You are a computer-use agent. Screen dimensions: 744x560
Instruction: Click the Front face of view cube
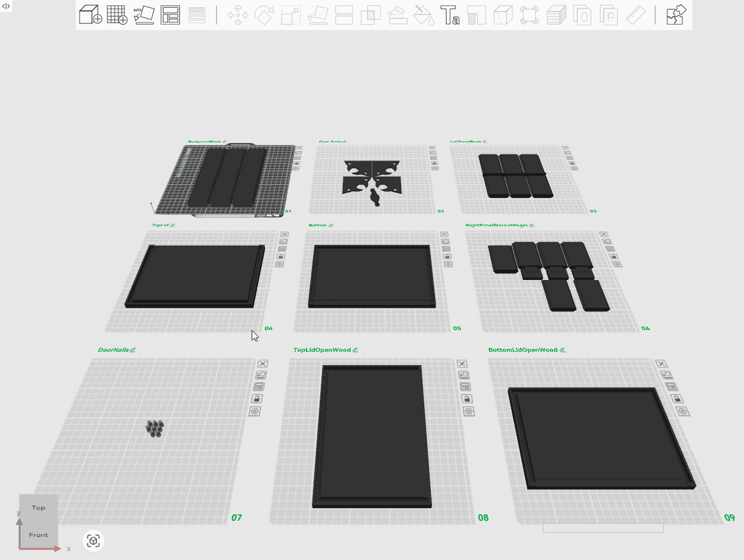(x=39, y=535)
